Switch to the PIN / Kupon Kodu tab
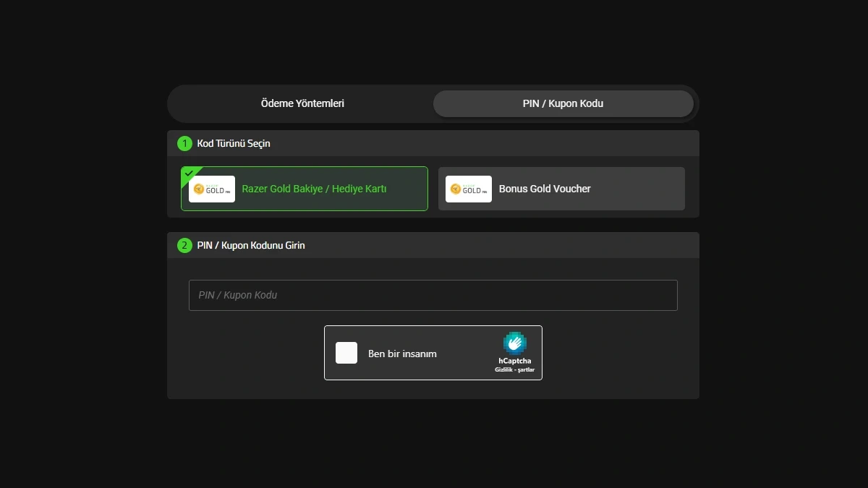This screenshot has height=488, width=868. pyautogui.click(x=563, y=103)
